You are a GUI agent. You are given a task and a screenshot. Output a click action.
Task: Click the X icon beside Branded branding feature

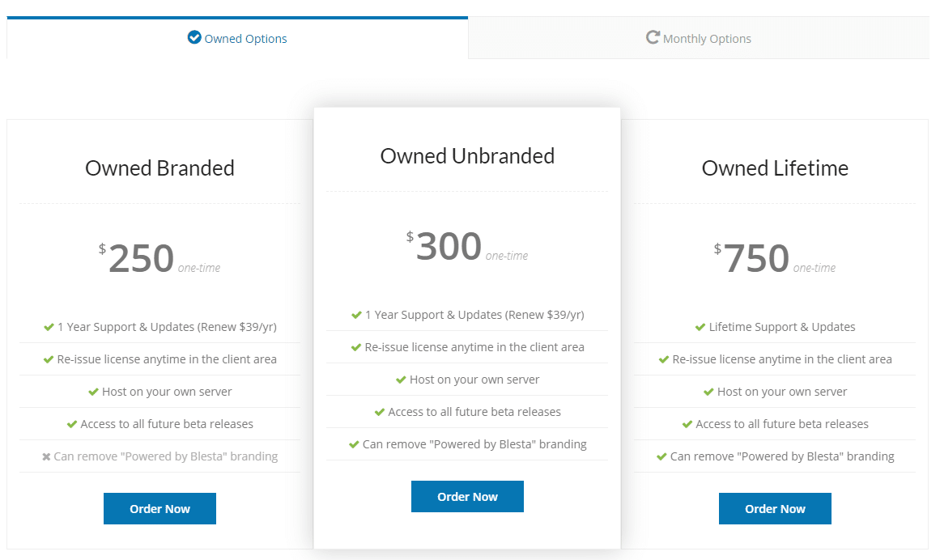[x=46, y=456]
